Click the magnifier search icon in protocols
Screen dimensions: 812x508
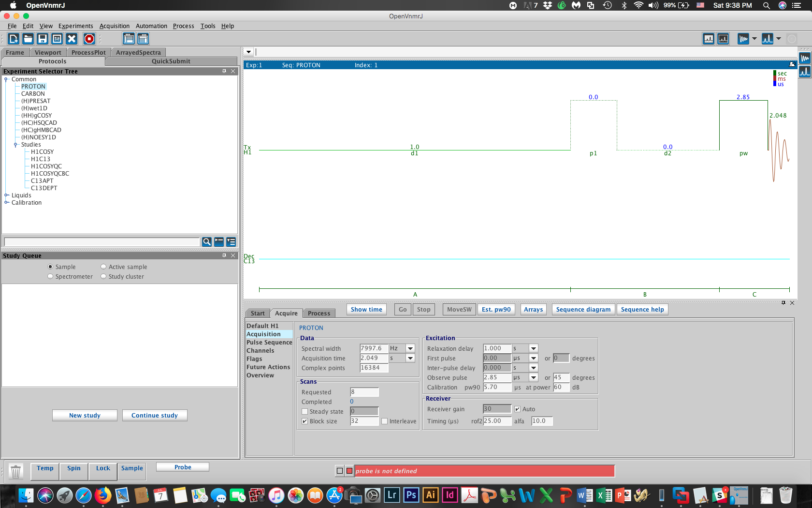(x=206, y=242)
